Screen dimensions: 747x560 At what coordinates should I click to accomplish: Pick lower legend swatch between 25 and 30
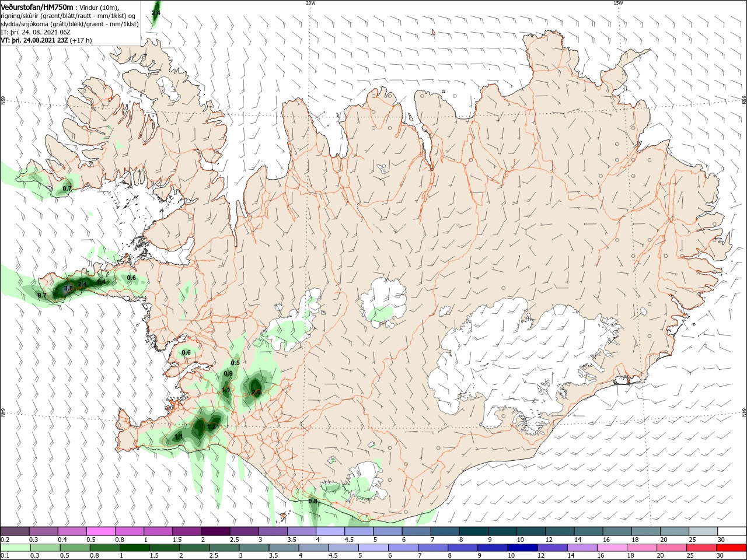coord(701,548)
